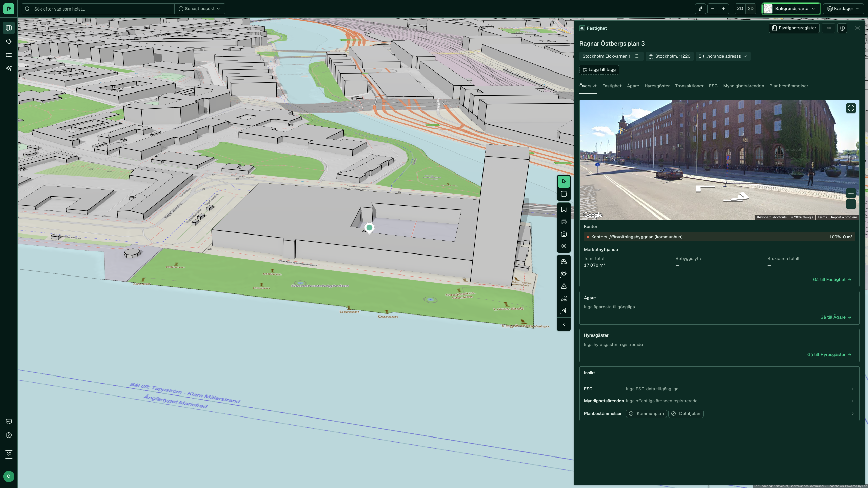Click the mountain terrain tool
Image resolution: width=868 pixels, height=488 pixels.
pos(564,286)
